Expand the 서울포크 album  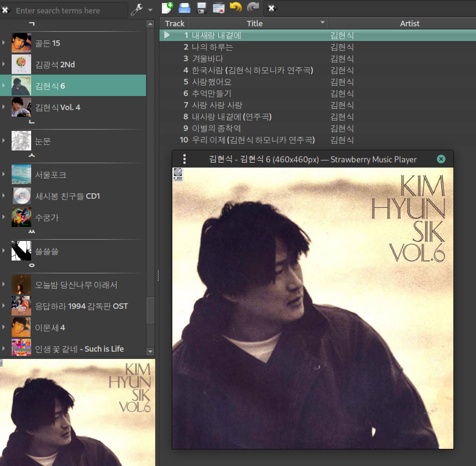(x=4, y=174)
